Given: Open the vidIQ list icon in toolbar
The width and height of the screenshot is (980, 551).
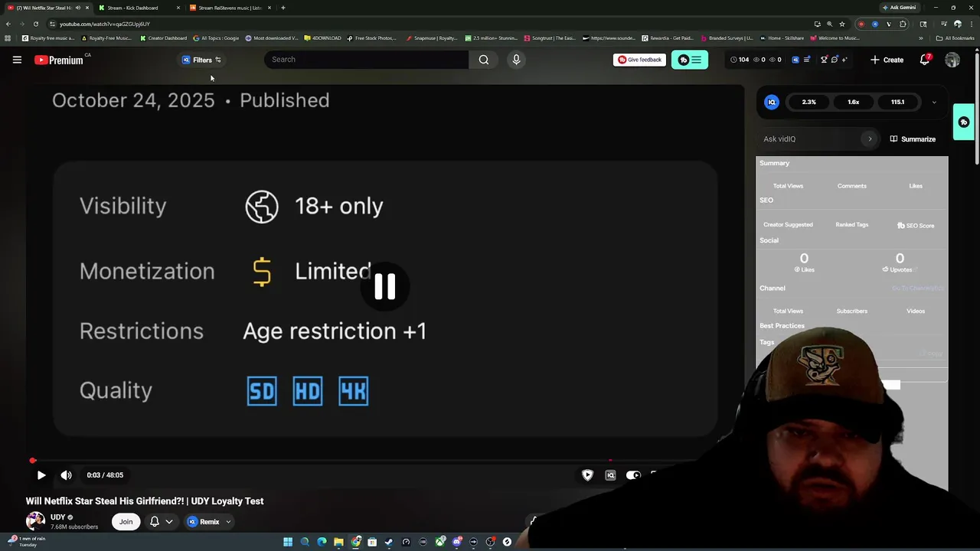Looking at the screenshot, I should pyautogui.click(x=806, y=60).
